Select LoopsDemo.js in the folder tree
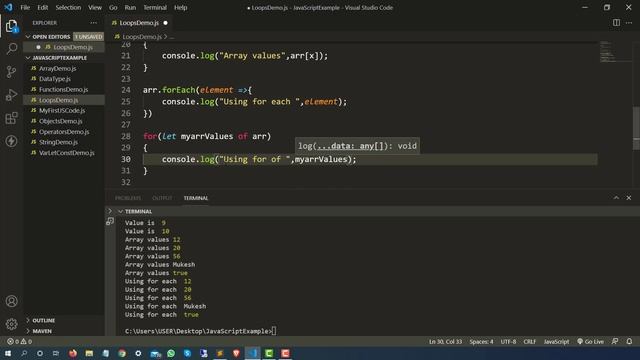This screenshot has width=640, height=360. tap(58, 100)
